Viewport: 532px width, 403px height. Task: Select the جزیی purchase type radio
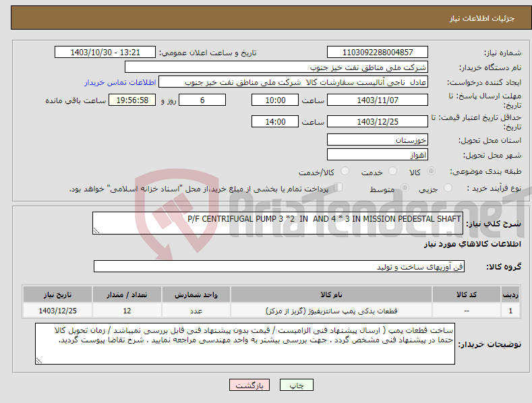448,187
